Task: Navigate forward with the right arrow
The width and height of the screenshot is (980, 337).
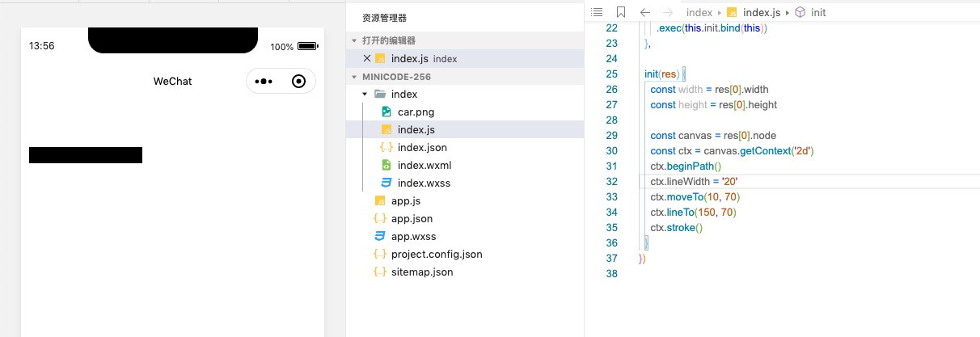Action: (x=668, y=12)
